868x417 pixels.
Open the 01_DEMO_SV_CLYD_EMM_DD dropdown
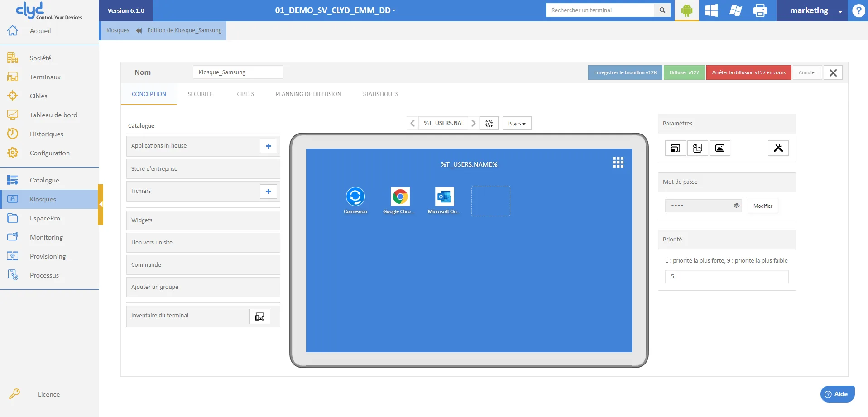[x=335, y=10]
